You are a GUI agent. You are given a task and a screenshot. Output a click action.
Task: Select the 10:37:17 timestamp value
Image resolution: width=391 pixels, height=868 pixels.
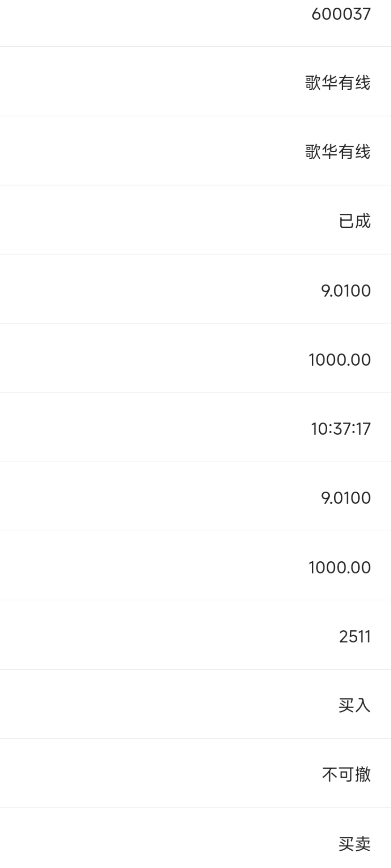[341, 429]
